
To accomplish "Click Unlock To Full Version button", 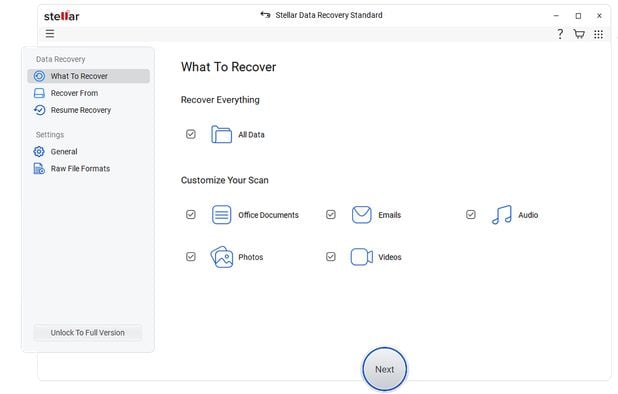I will point(87,333).
